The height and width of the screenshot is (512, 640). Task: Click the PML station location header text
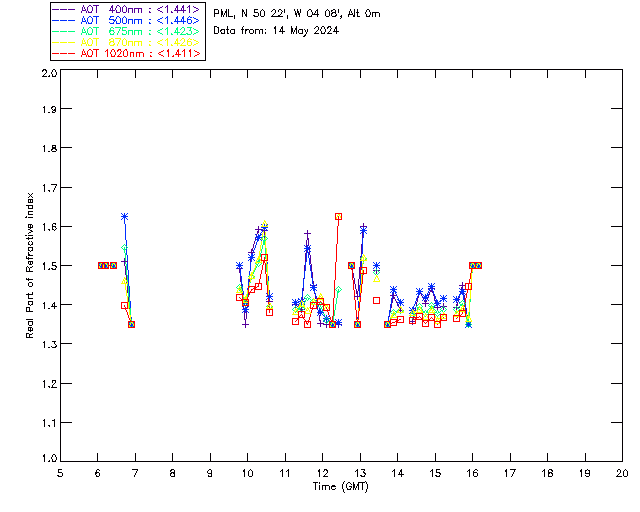pyautogui.click(x=297, y=13)
